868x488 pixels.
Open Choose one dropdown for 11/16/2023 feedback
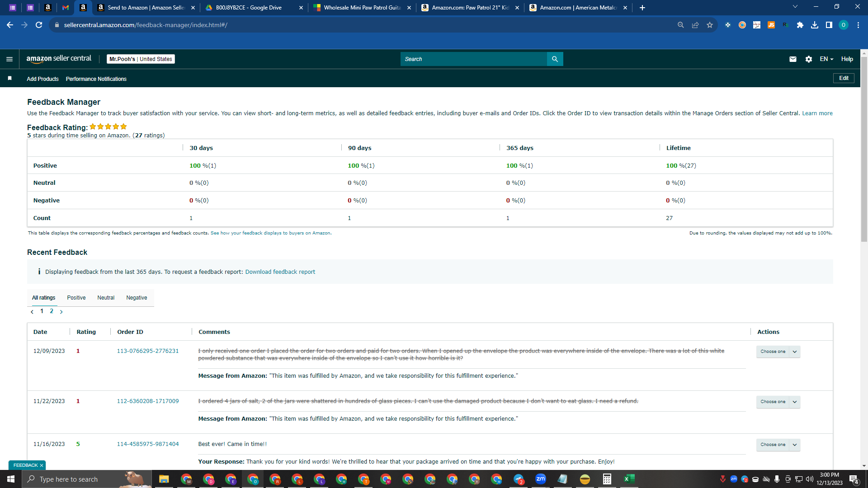778,445
